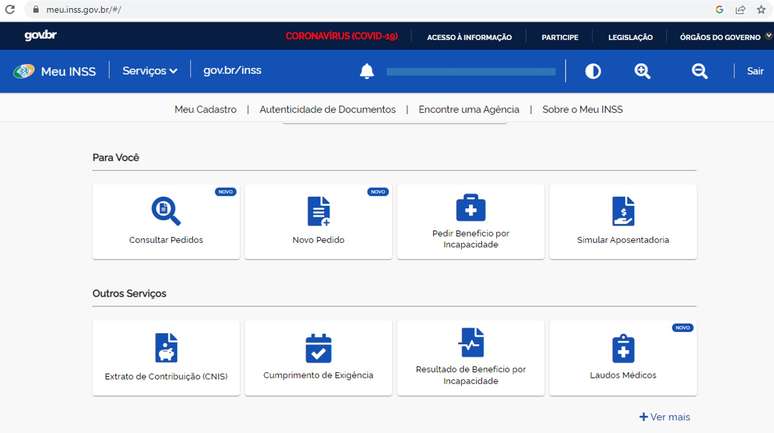The height and width of the screenshot is (433, 774).
Task: Click the browser share icon
Action: pyautogui.click(x=740, y=9)
